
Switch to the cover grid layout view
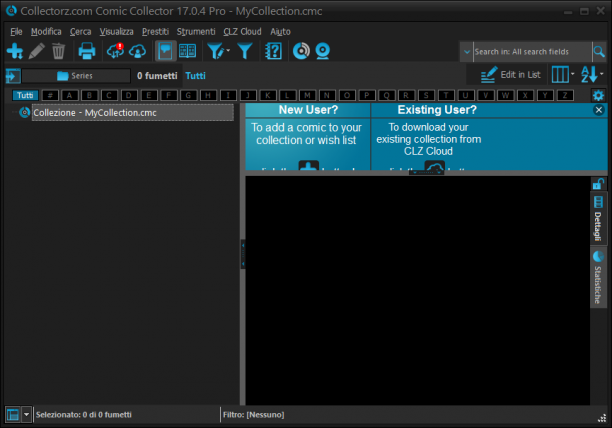point(187,51)
